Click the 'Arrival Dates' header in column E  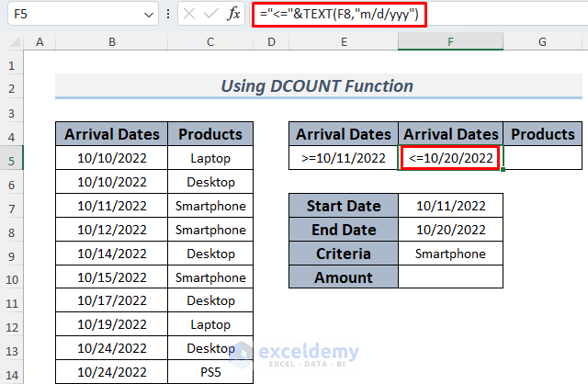click(x=344, y=134)
